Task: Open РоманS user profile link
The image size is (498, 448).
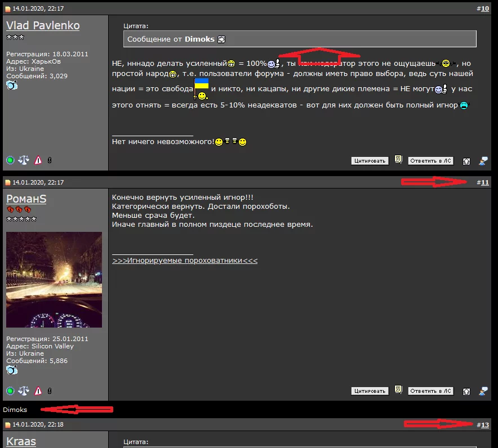Action: (26, 199)
